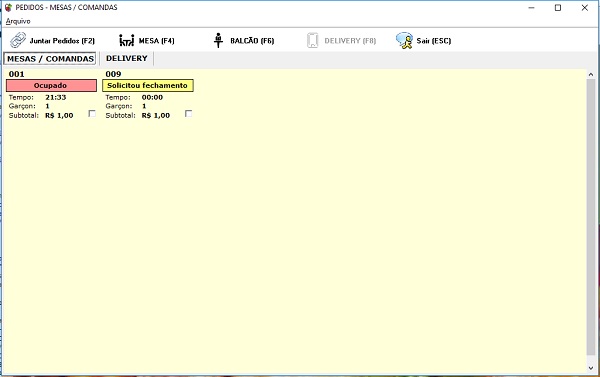Select the BALCÃO counter person icon
Viewport: 600px width, 377px height.
218,40
